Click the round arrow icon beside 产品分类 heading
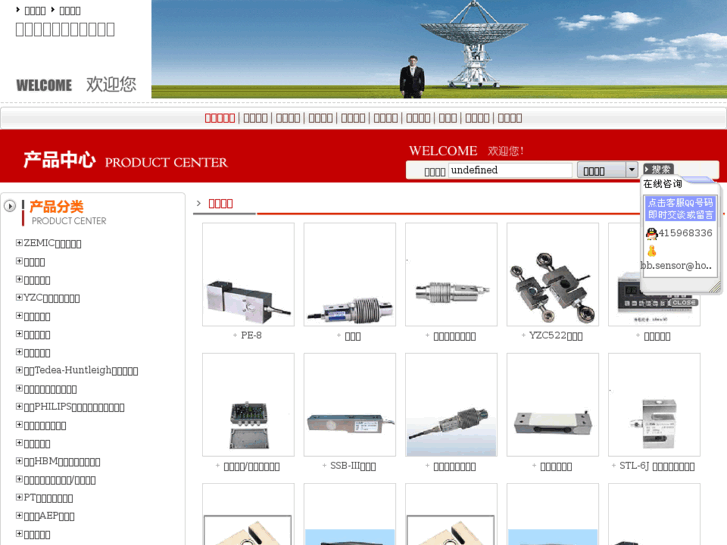The height and width of the screenshot is (545, 727). tap(9, 205)
